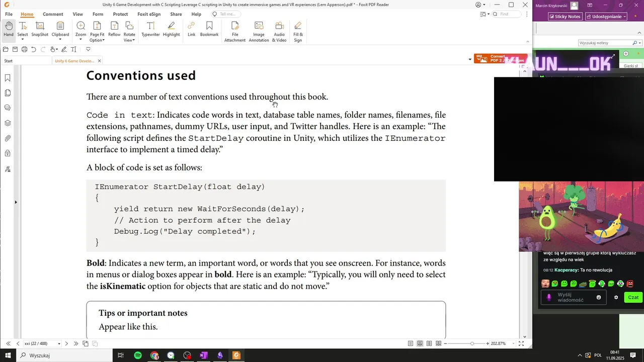Click Audio & Video tool

279,32
